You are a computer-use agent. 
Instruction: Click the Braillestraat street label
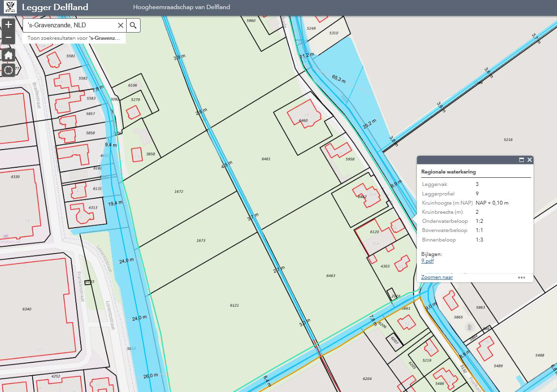[x=36, y=95]
